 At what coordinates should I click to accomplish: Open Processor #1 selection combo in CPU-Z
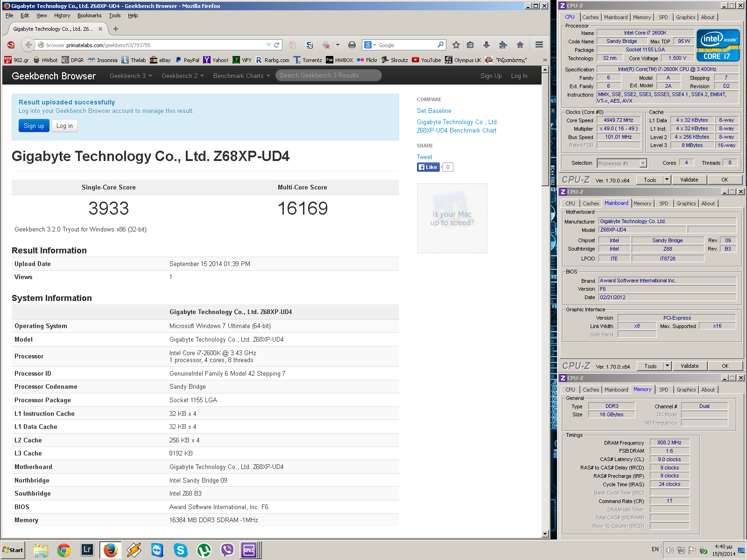[622, 163]
